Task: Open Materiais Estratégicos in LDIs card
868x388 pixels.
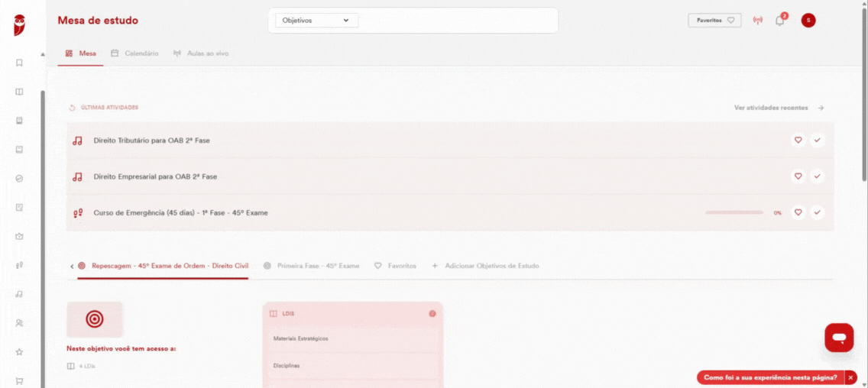Action: (353, 338)
